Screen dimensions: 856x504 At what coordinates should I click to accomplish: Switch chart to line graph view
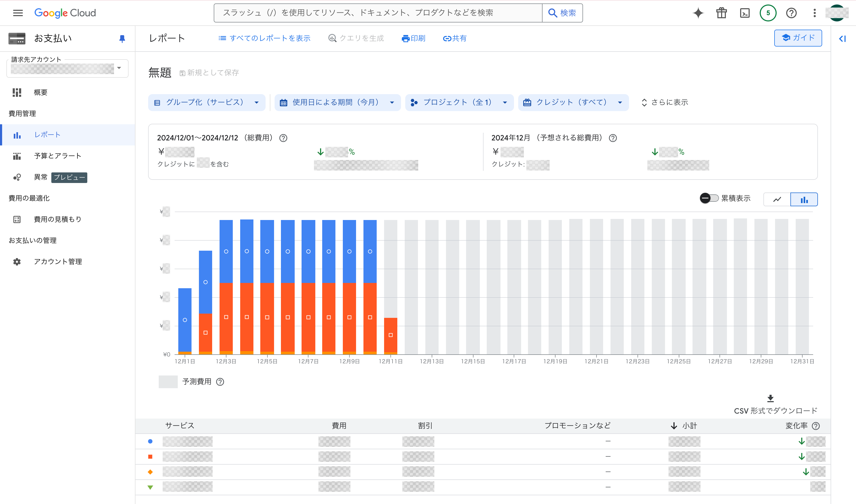[777, 199]
